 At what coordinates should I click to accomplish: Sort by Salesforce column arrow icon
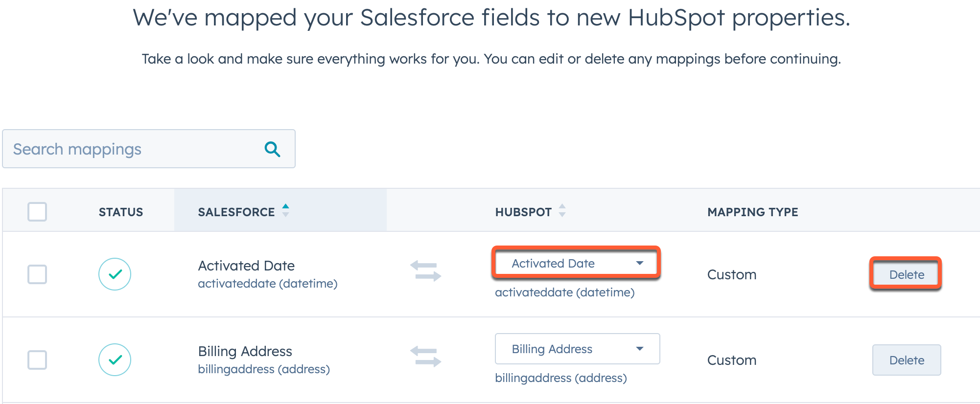[286, 211]
